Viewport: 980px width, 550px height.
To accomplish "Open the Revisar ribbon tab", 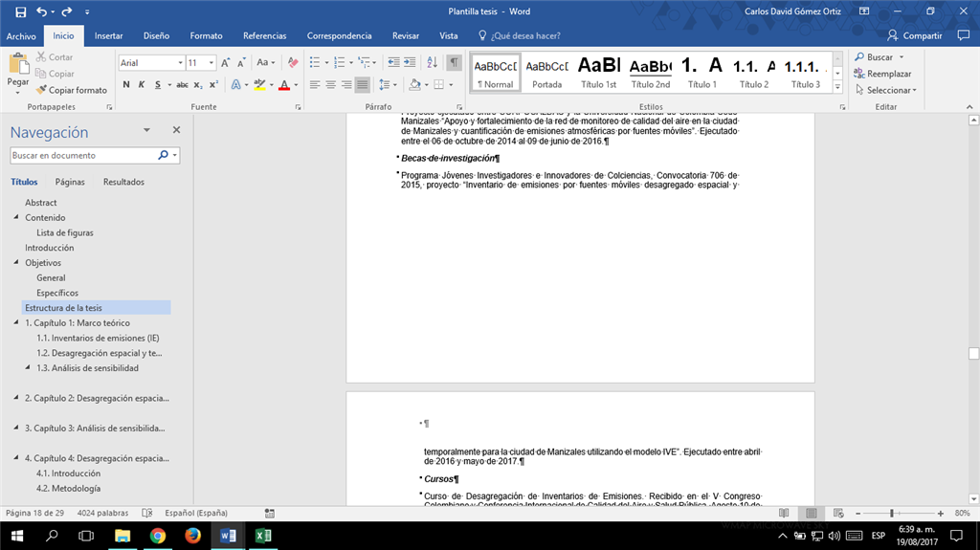I will click(406, 35).
